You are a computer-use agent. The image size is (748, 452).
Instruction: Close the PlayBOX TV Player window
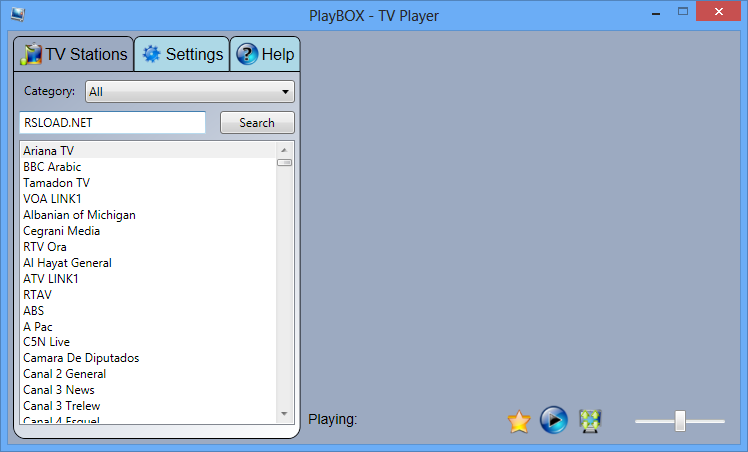(x=718, y=11)
